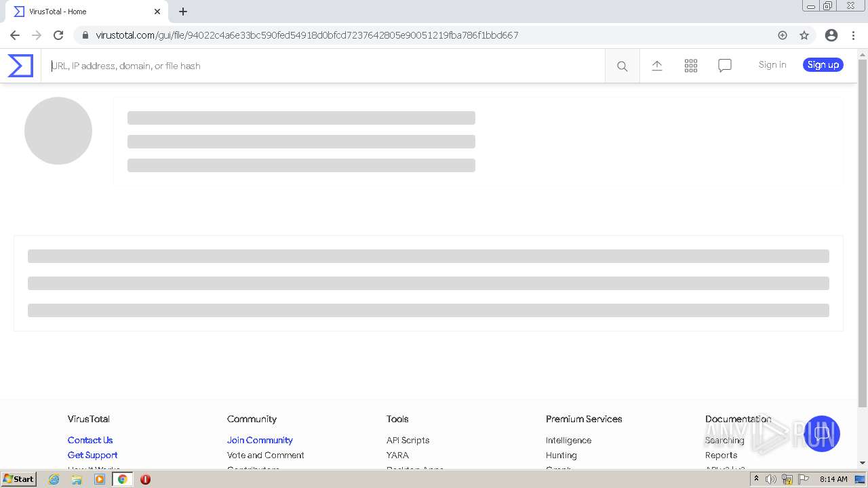Click the 8:14 AM clock
868x488 pixels.
point(833,479)
